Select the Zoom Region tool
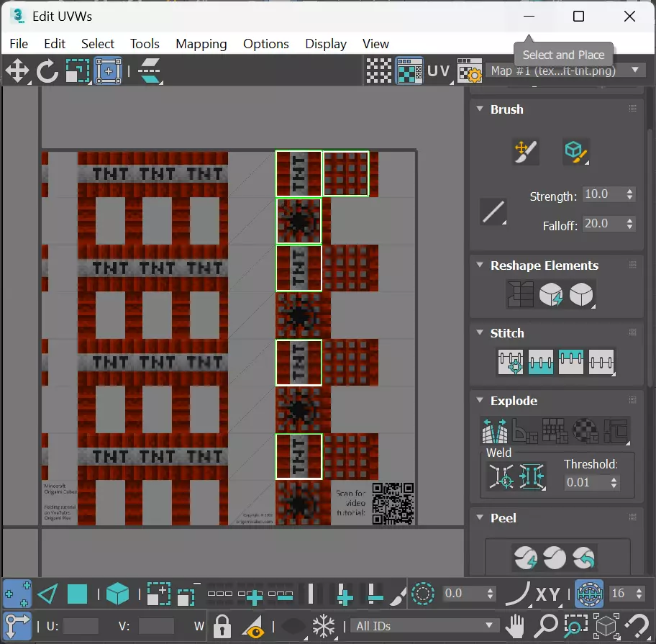Viewport: 656px width, 644px height. pos(575,627)
